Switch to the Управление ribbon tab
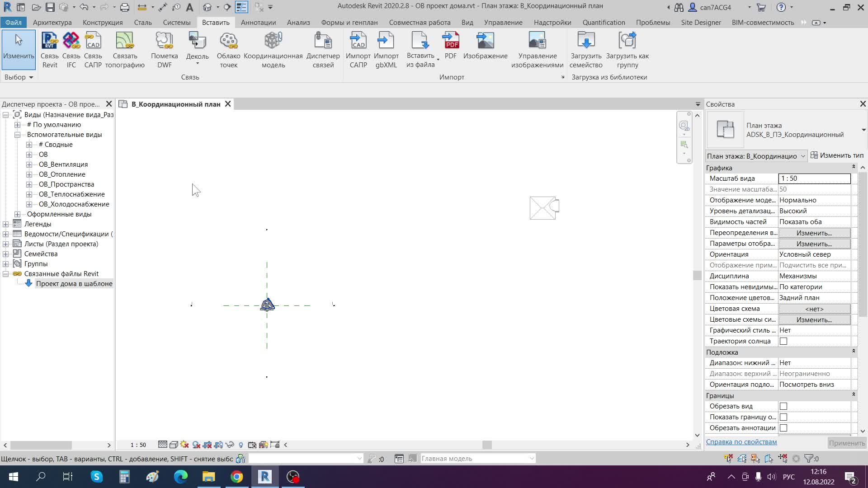The height and width of the screenshot is (488, 868). 503,22
